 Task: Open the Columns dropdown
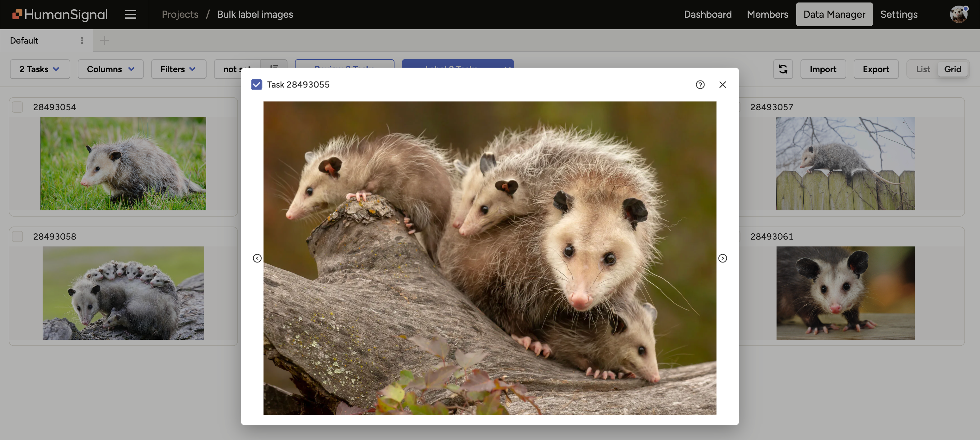(x=110, y=69)
